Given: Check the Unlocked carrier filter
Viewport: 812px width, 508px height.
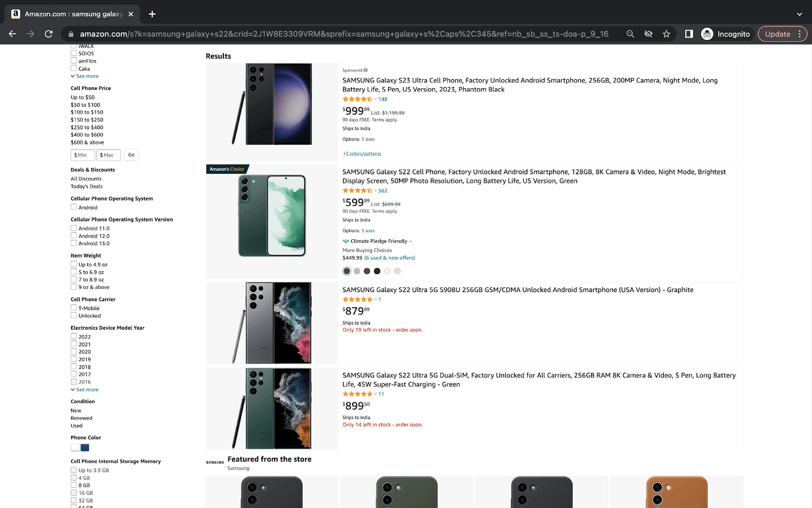Looking at the screenshot, I should 74,315.
